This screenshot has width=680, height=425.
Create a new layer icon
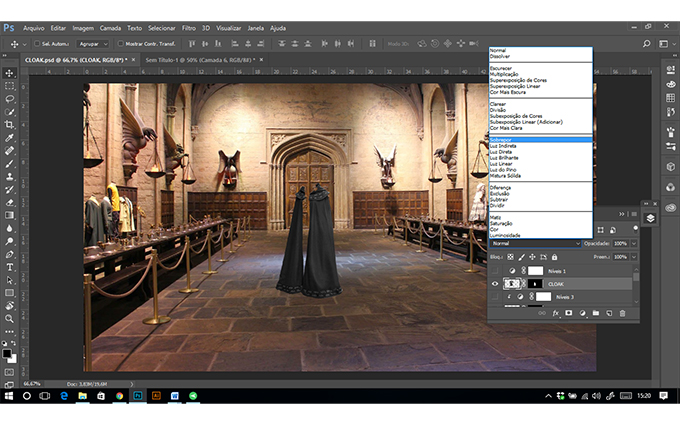(609, 313)
